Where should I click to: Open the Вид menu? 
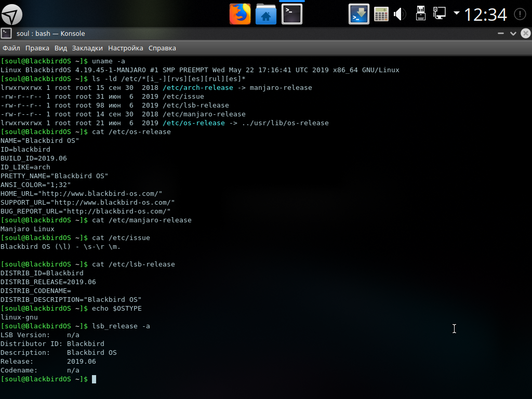pos(61,48)
